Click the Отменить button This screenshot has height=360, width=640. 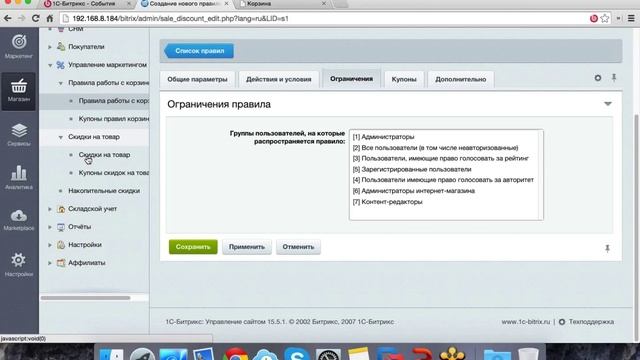298,247
